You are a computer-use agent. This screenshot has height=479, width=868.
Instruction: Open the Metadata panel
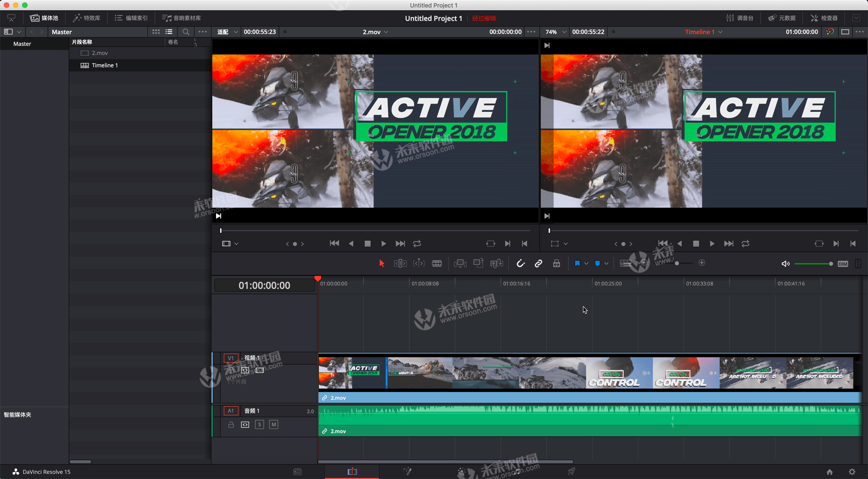click(x=782, y=18)
